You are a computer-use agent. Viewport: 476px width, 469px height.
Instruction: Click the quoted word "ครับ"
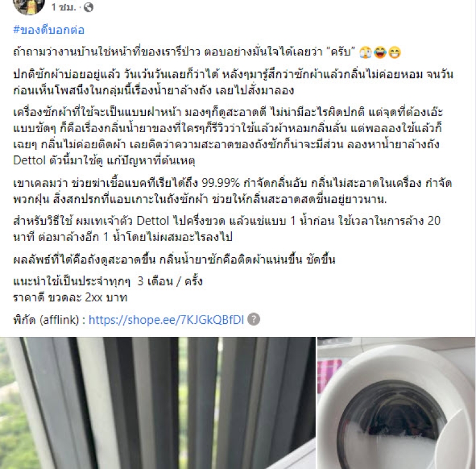click(x=341, y=52)
